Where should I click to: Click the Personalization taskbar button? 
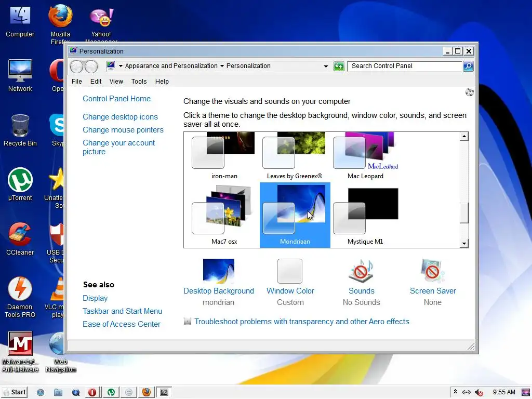pyautogui.click(x=164, y=392)
